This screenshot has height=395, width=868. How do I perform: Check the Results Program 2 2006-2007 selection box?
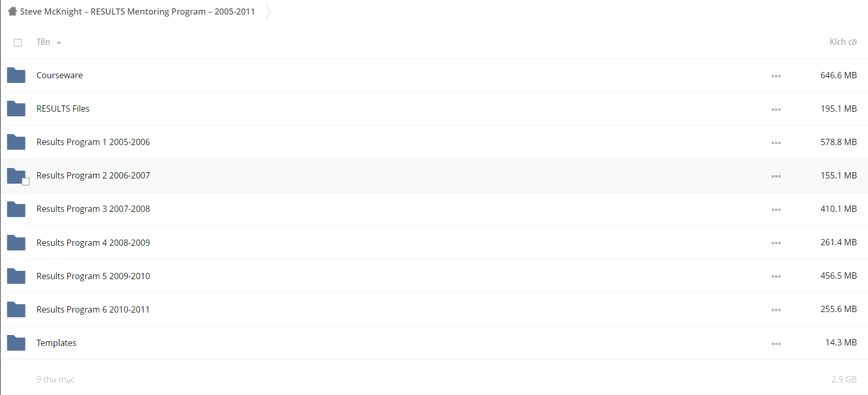click(x=26, y=182)
